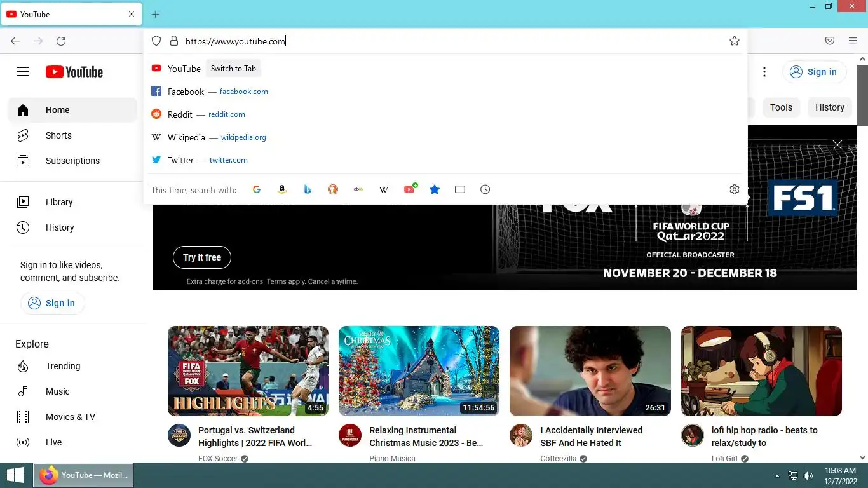Click top-right Sign in button
Viewport: 868px width, 488px height.
(815, 72)
